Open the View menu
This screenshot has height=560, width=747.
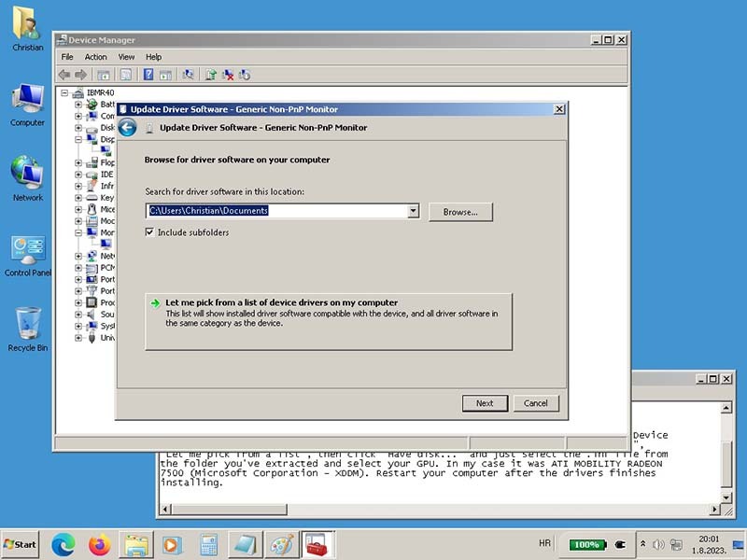126,57
